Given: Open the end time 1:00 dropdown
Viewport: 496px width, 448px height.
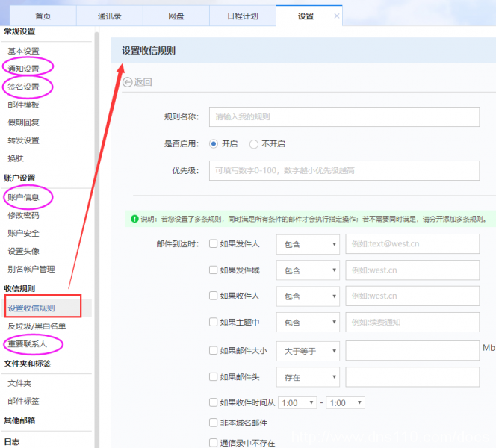Looking at the screenshot, I should point(345,402).
